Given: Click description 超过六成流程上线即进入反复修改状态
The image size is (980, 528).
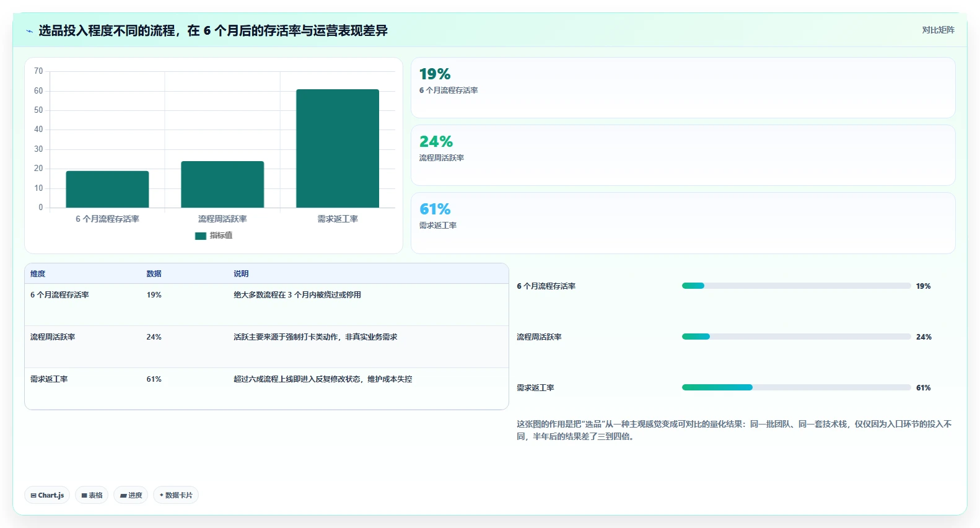Looking at the screenshot, I should pos(323,379).
